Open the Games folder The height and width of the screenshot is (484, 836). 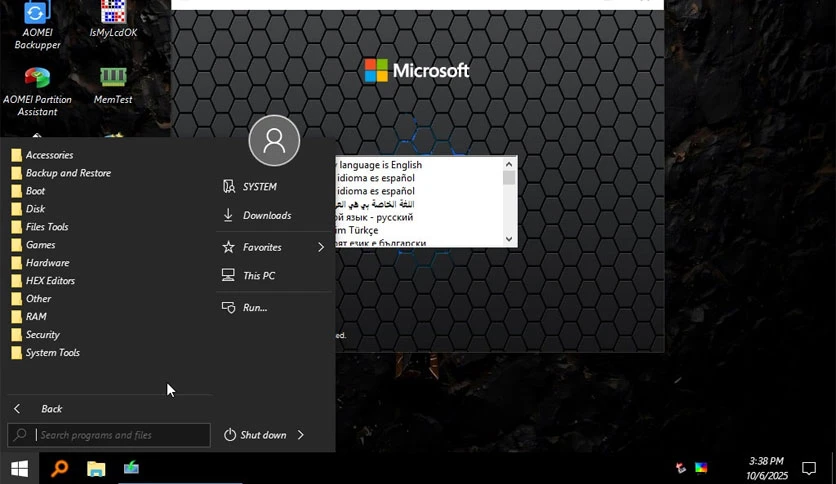click(34, 245)
